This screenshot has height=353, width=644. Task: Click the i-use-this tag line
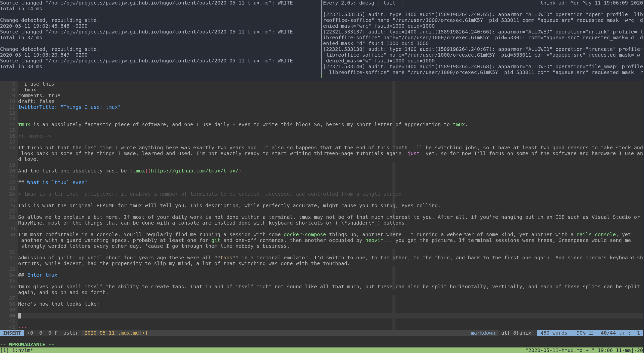[36, 84]
